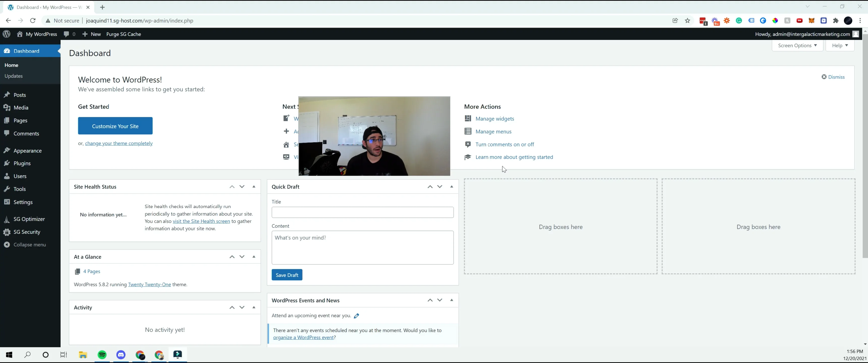Click the edit location pencil icon

click(357, 316)
